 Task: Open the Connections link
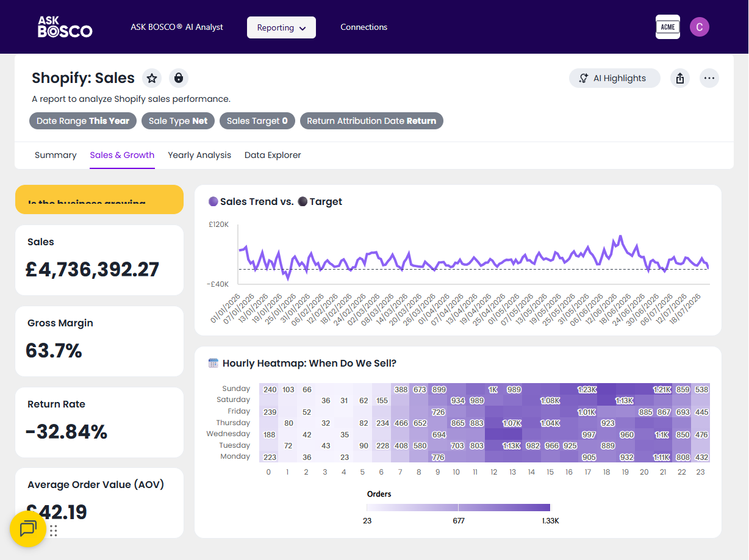364,27
